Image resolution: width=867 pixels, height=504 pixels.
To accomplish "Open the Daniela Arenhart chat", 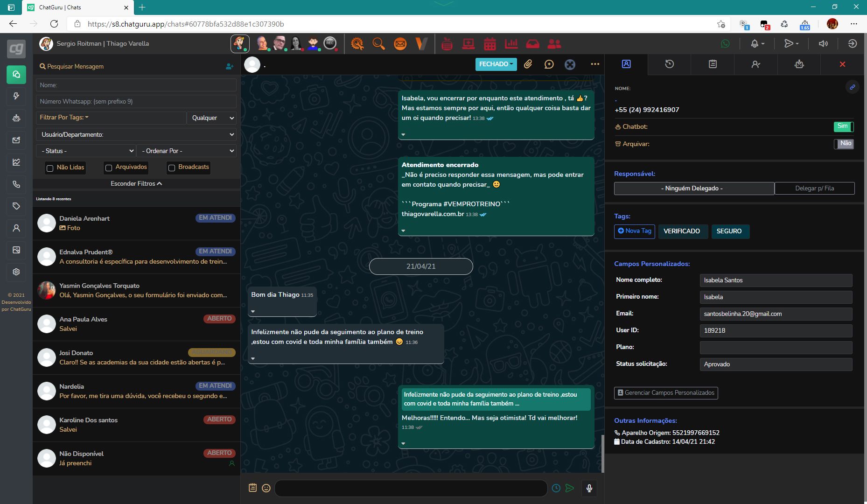I will tap(137, 223).
